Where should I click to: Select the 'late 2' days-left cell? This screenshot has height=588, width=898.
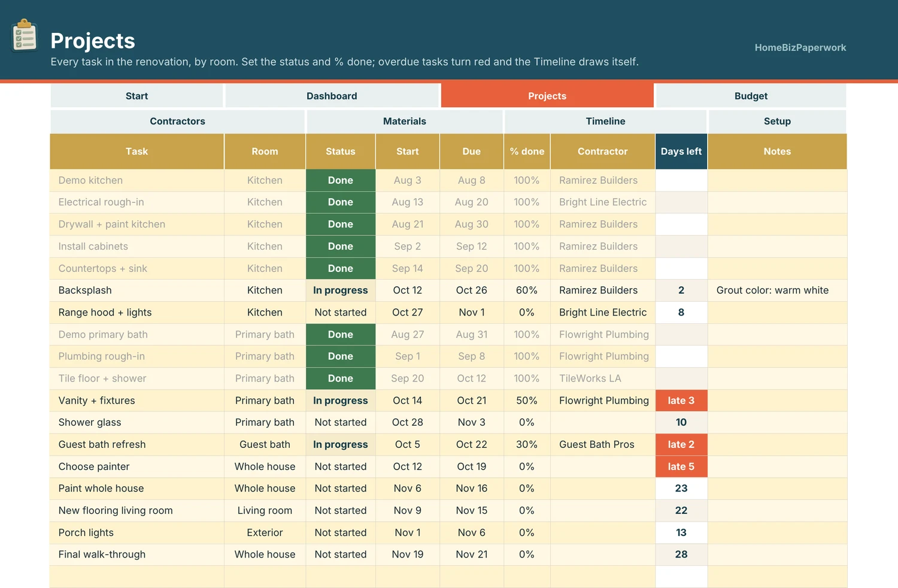tap(681, 444)
